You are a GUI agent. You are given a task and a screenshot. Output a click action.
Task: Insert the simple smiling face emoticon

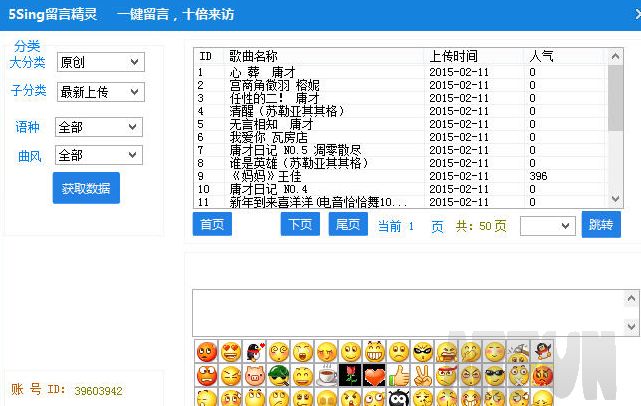click(x=350, y=351)
